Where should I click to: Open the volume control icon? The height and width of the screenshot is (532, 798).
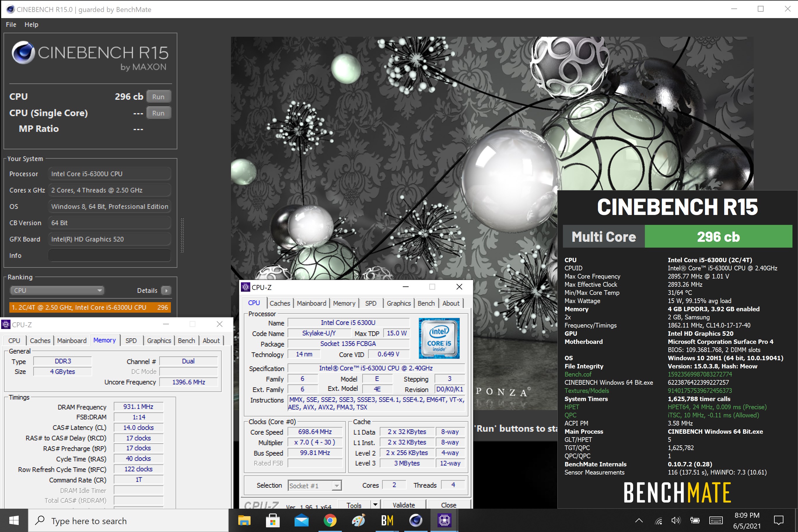point(676,520)
